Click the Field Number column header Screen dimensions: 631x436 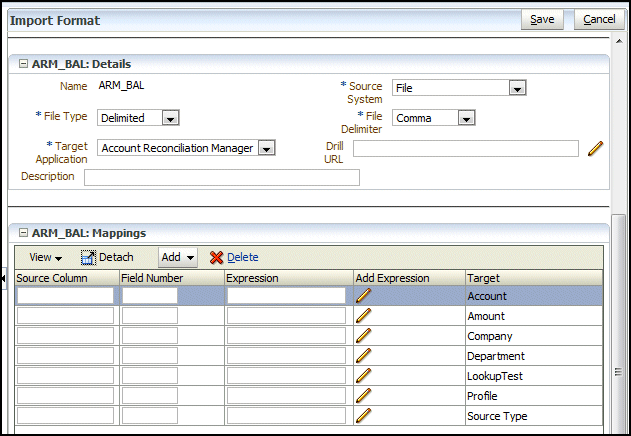point(172,278)
